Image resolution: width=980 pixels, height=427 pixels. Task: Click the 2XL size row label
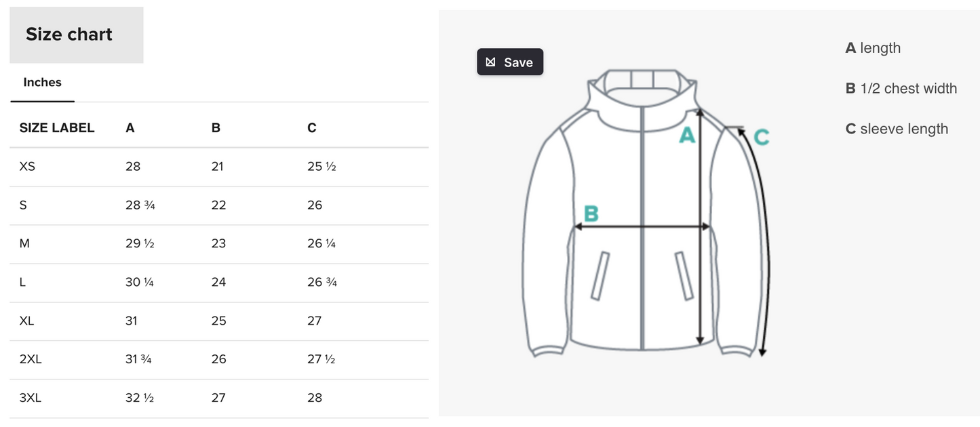pos(31,360)
